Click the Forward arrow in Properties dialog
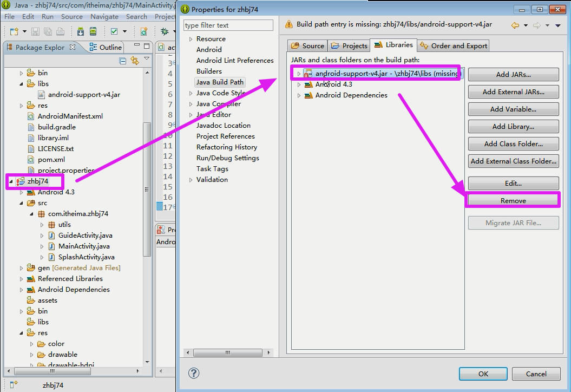 [x=537, y=25]
